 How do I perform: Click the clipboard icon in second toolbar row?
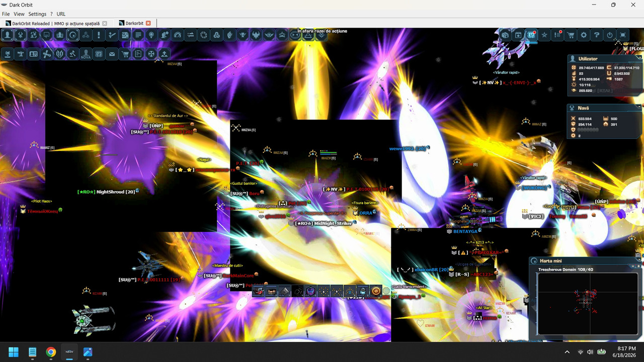(138, 54)
